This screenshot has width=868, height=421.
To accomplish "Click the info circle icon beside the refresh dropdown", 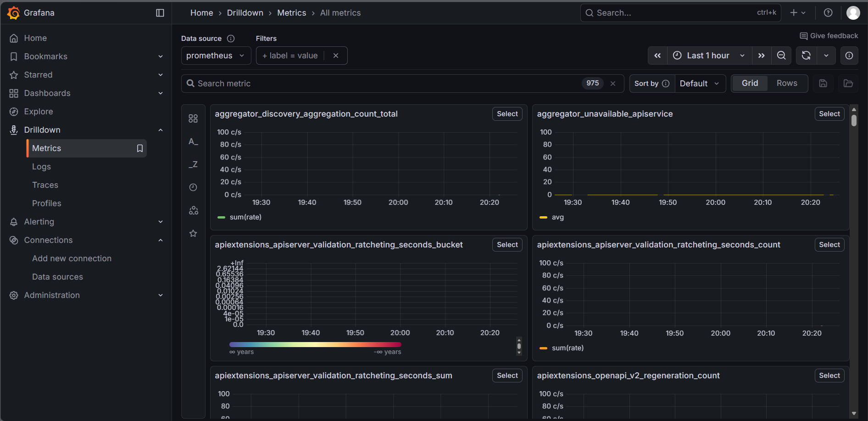I will [849, 56].
